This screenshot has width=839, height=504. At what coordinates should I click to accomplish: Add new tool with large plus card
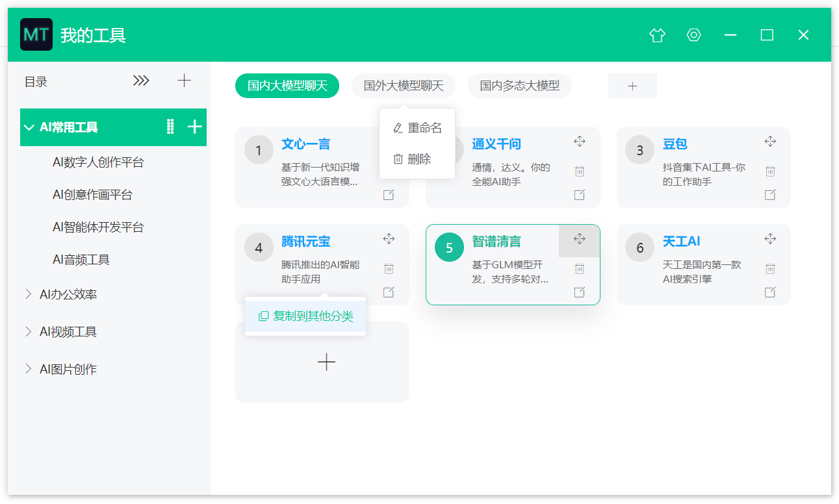[x=322, y=362]
